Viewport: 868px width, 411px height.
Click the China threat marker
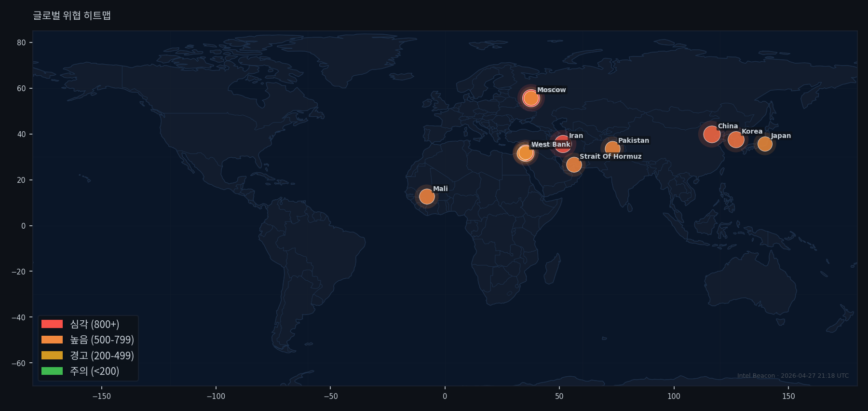712,134
